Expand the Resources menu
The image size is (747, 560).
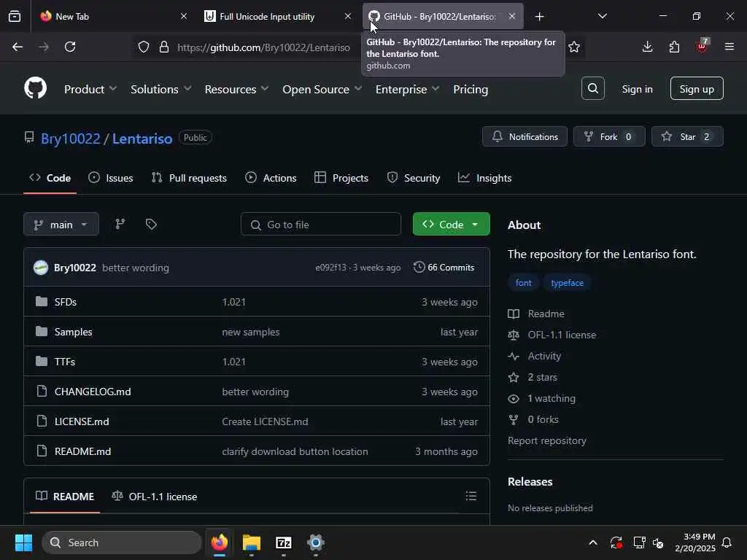pyautogui.click(x=236, y=89)
